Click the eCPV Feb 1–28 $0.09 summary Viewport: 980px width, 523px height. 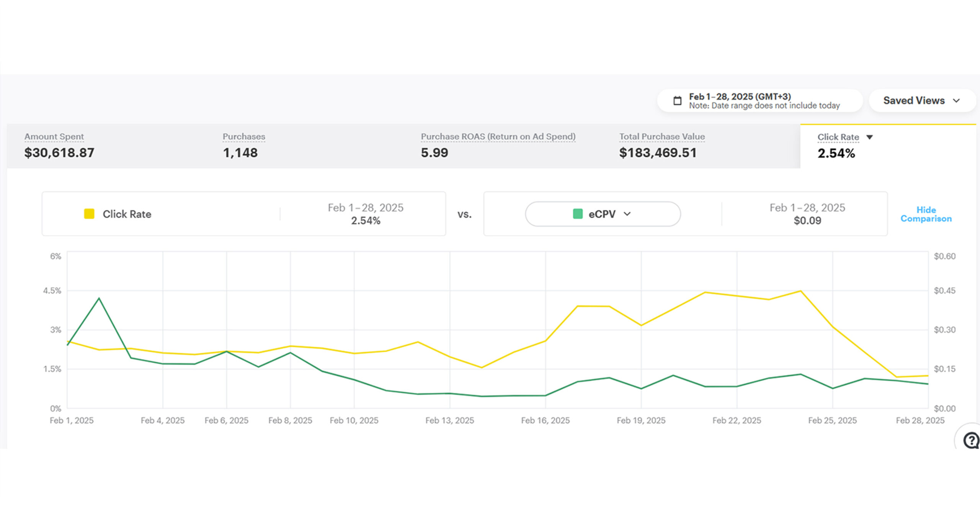point(807,214)
